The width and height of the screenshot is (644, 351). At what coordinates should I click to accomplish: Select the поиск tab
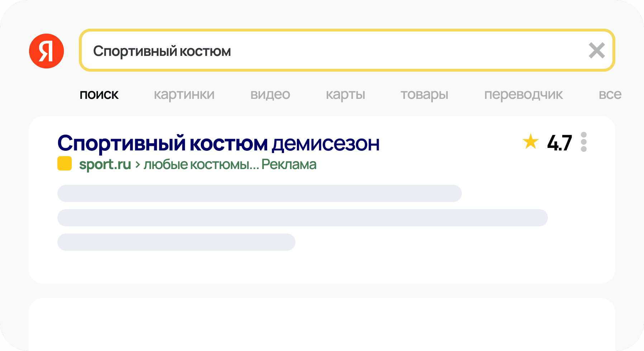click(x=99, y=95)
